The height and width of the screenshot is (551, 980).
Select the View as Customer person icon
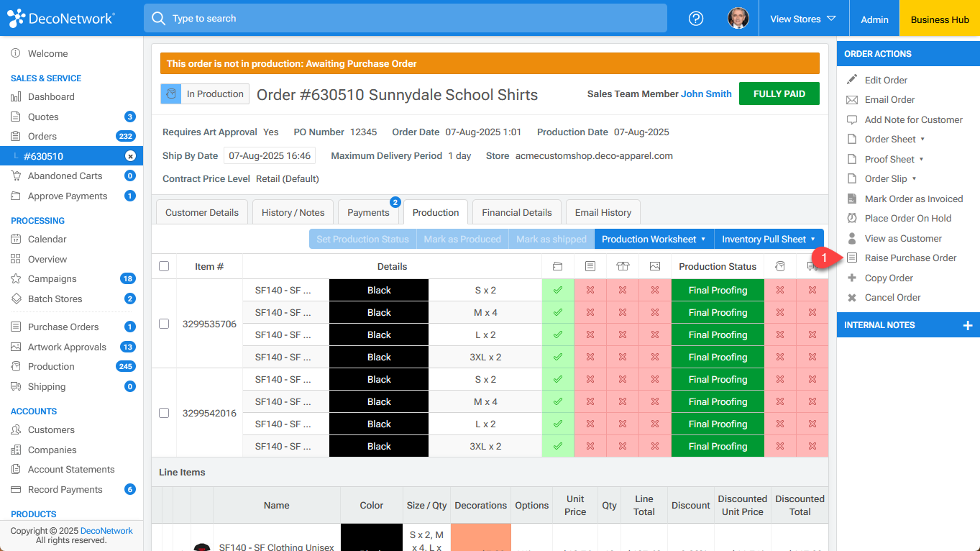858,238
